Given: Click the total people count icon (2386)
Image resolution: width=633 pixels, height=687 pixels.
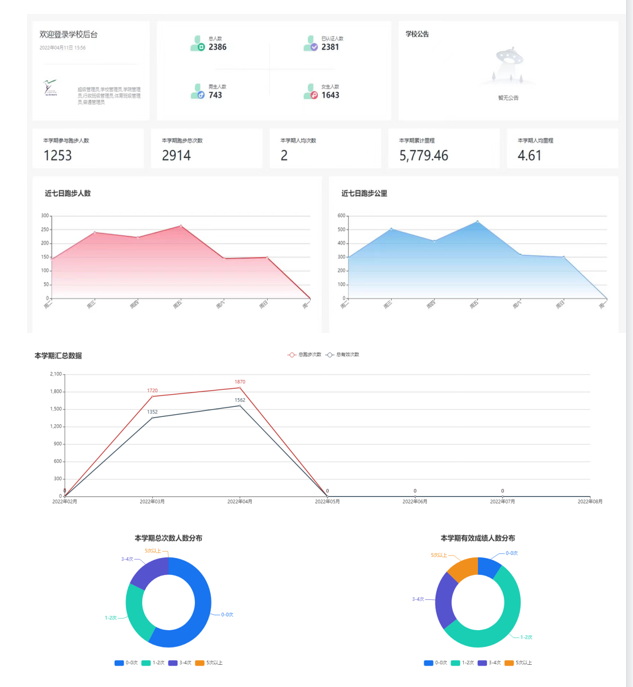Looking at the screenshot, I should pyautogui.click(x=198, y=44).
